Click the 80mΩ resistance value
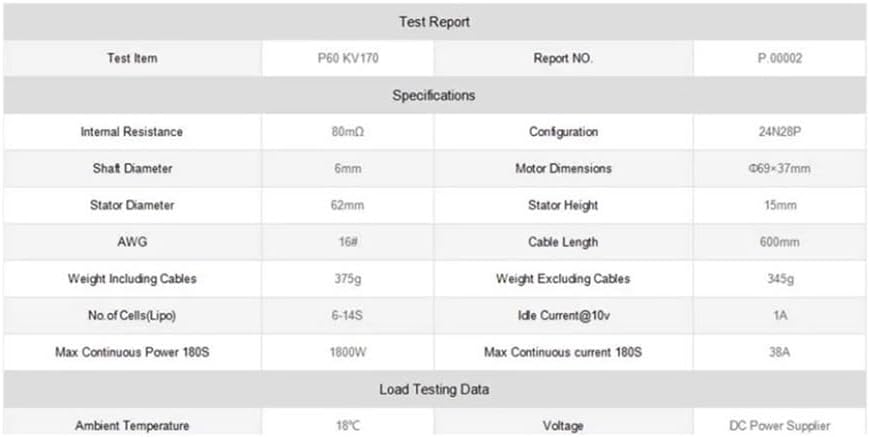This screenshot has width=869, height=437. (x=346, y=132)
